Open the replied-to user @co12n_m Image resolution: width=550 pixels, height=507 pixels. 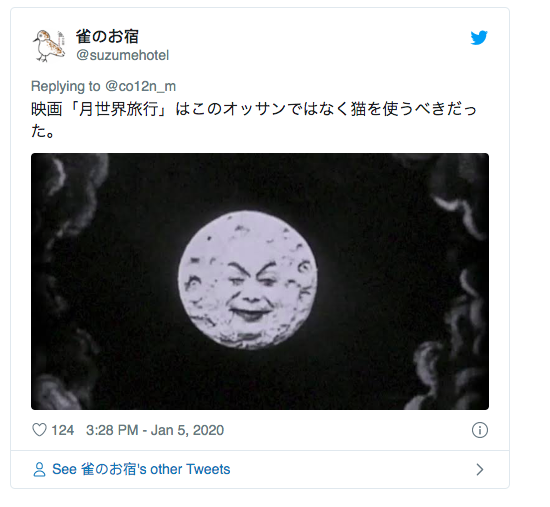pos(140,86)
